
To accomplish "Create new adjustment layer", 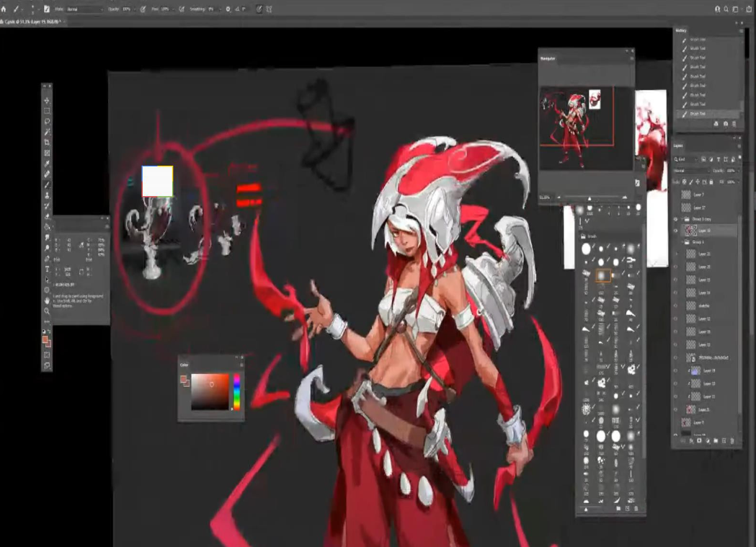I will [708, 441].
